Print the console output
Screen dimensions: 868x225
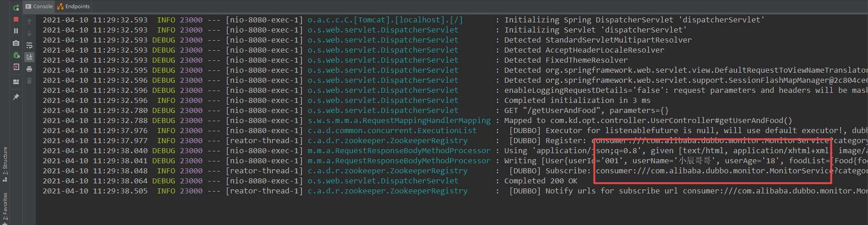[x=29, y=69]
